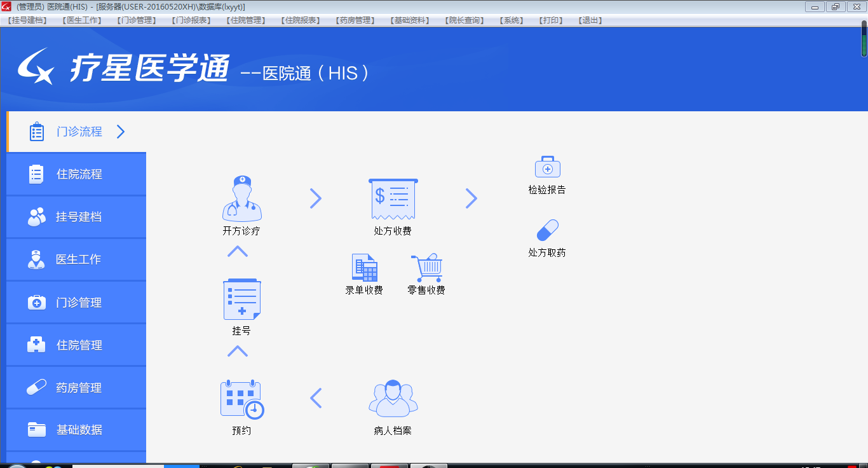Screen dimensions: 868x468
Task: Expand the 【住院管理】 menu
Action: 247,20
